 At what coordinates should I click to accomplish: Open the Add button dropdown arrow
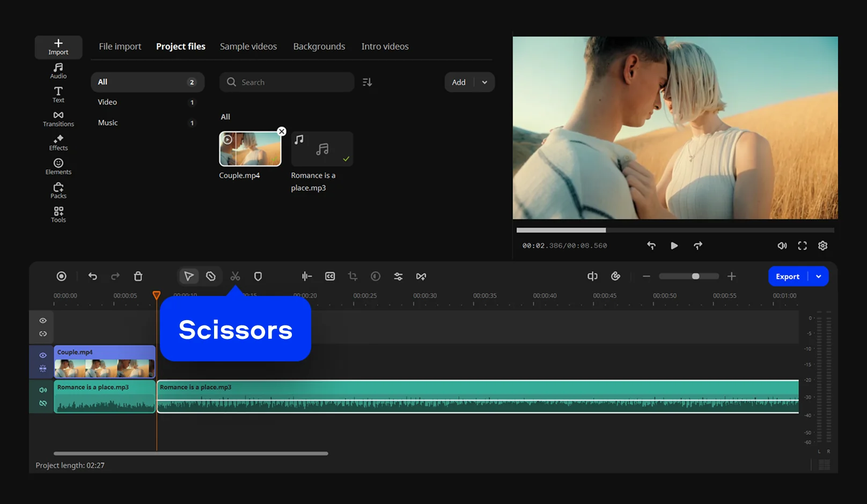(484, 83)
